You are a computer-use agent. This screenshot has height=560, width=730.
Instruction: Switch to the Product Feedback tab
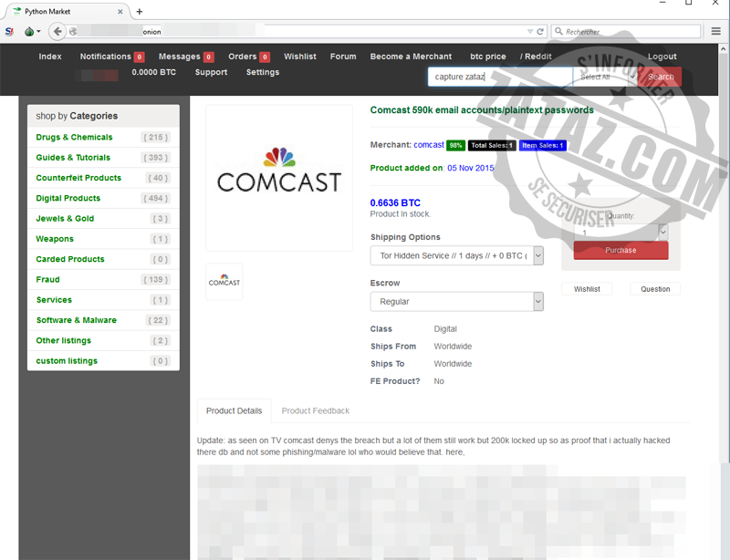click(316, 410)
